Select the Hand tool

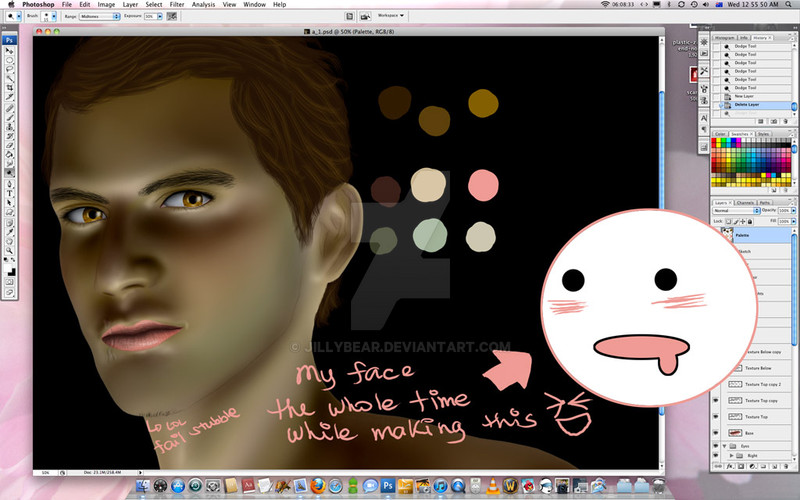[x=9, y=241]
